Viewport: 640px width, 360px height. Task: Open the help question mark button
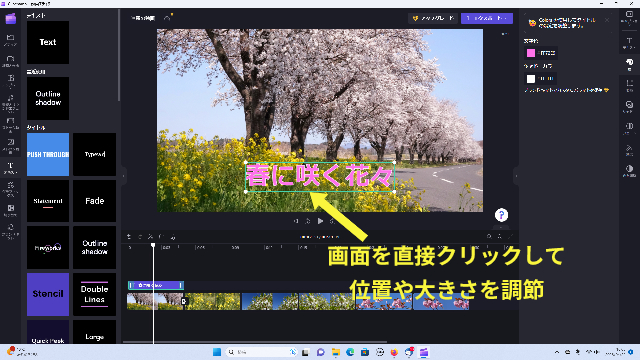[501, 215]
